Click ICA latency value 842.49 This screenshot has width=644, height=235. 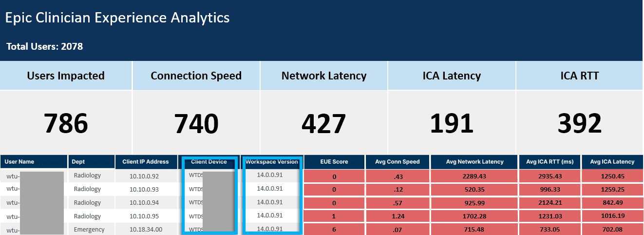pyautogui.click(x=612, y=203)
